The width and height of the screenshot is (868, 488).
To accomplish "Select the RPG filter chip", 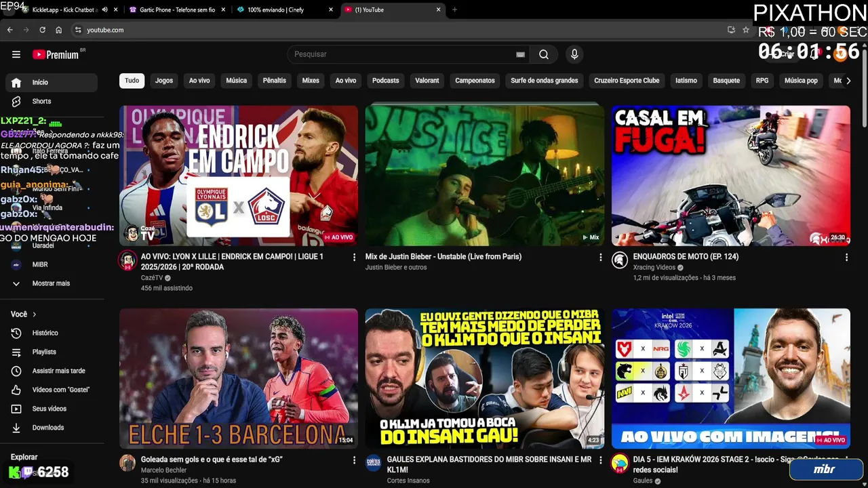I will click(x=762, y=81).
